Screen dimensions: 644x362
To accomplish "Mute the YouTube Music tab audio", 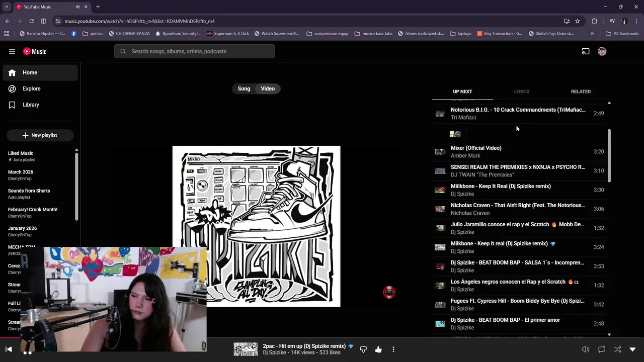I will click(x=77, y=7).
